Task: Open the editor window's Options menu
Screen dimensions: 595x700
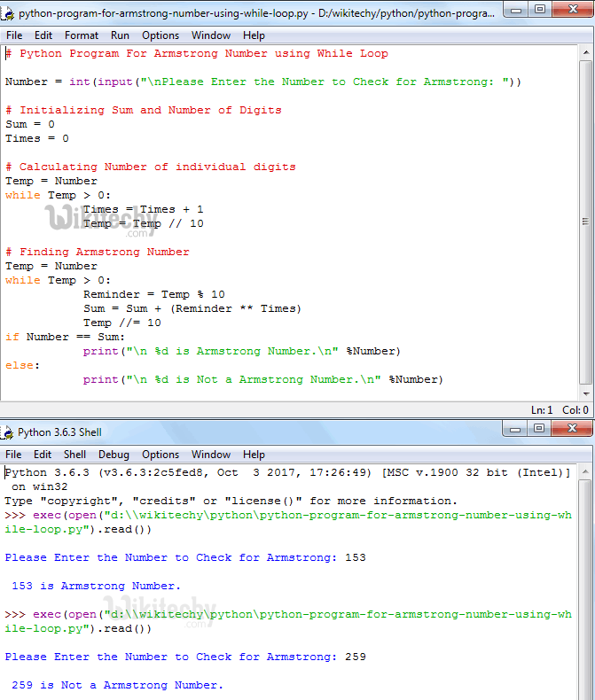Action: (x=160, y=35)
